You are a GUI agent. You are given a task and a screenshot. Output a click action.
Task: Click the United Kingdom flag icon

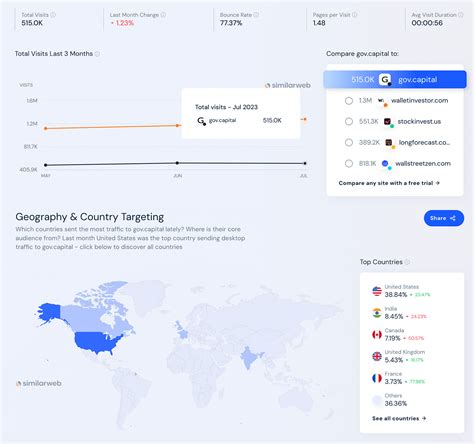coord(377,356)
